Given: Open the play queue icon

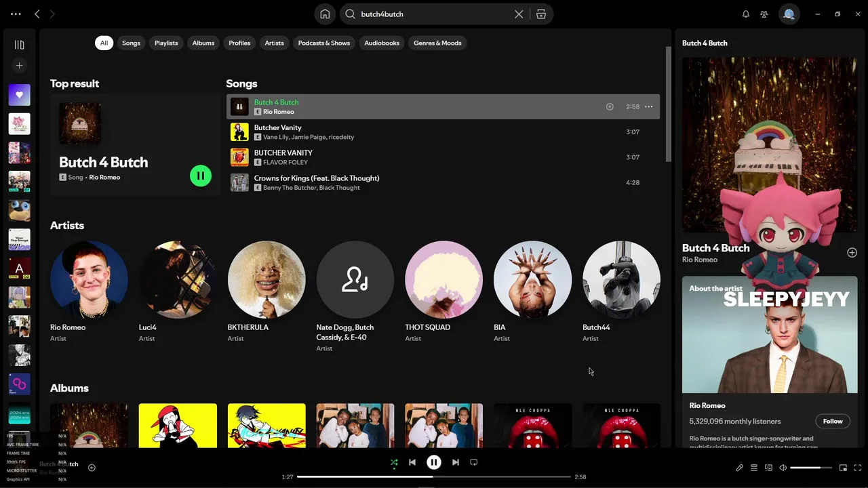Looking at the screenshot, I should pos(754,468).
